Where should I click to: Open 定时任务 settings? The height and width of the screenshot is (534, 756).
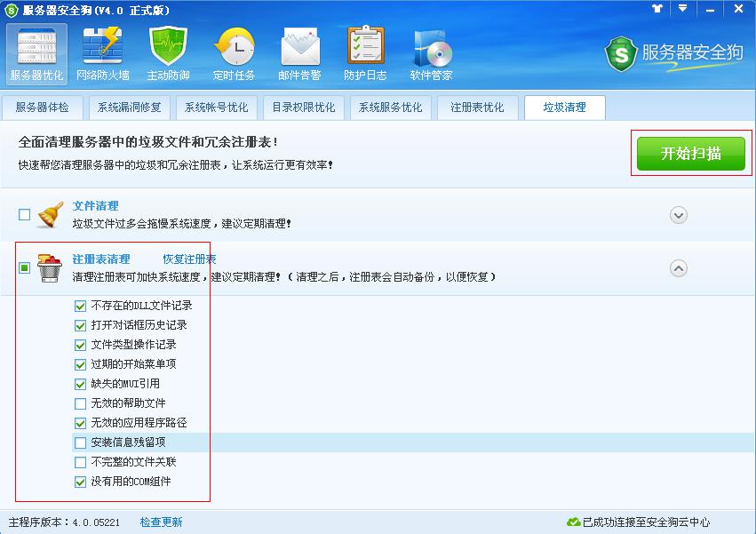pyautogui.click(x=235, y=51)
